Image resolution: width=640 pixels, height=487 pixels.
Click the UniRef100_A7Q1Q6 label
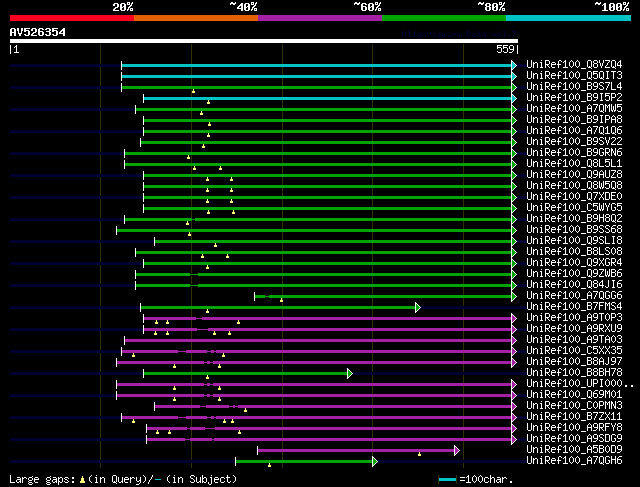point(574,131)
